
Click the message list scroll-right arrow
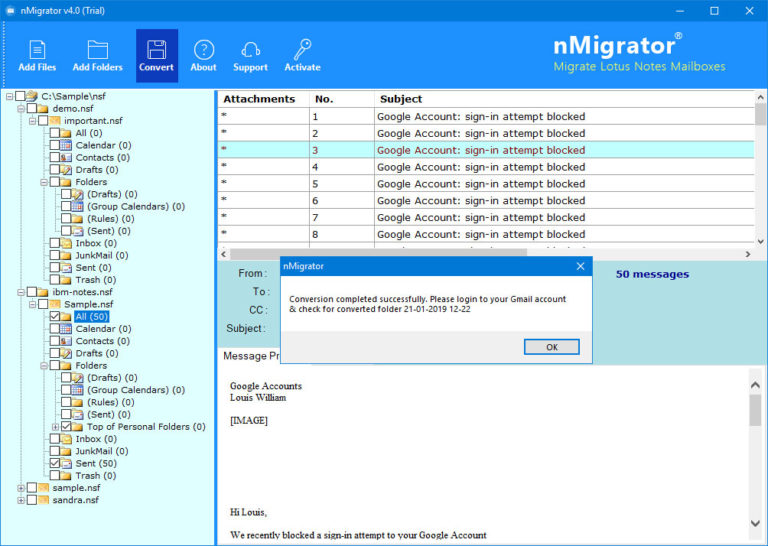747,254
